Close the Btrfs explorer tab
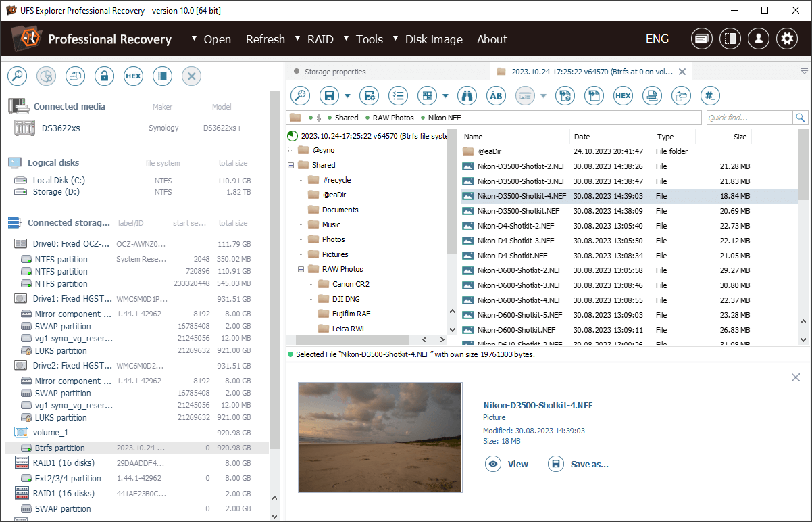This screenshot has width=812, height=522. pos(682,72)
